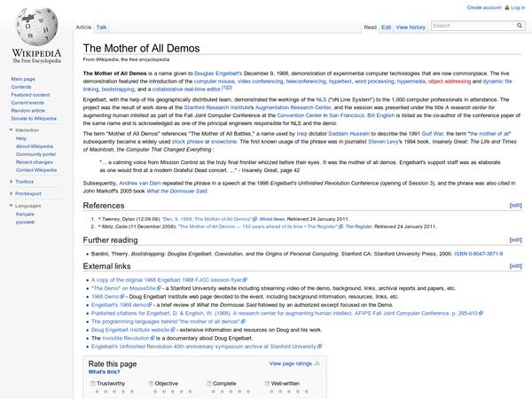The image size is (532, 399).
Task: Click the Log in user icon
Action: (507, 7)
